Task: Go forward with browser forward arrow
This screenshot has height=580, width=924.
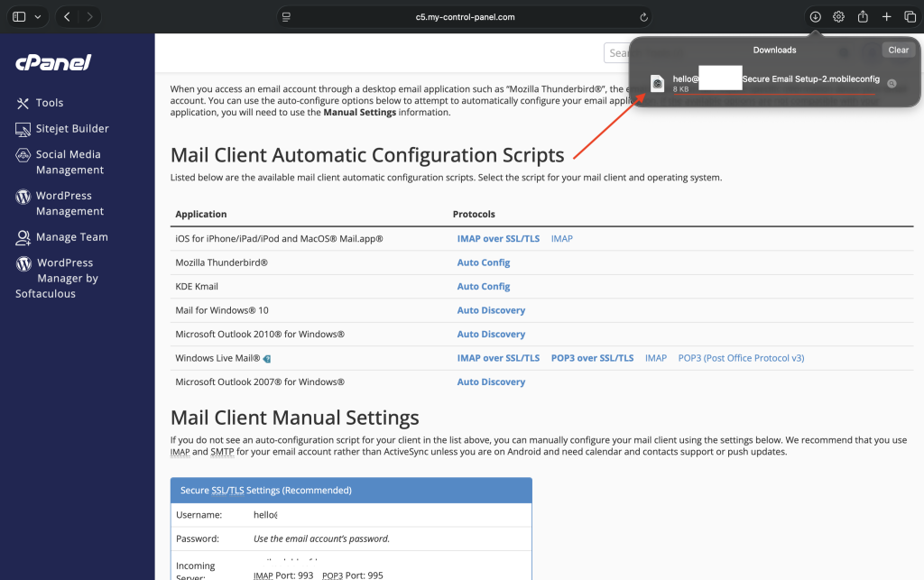Action: pos(89,16)
